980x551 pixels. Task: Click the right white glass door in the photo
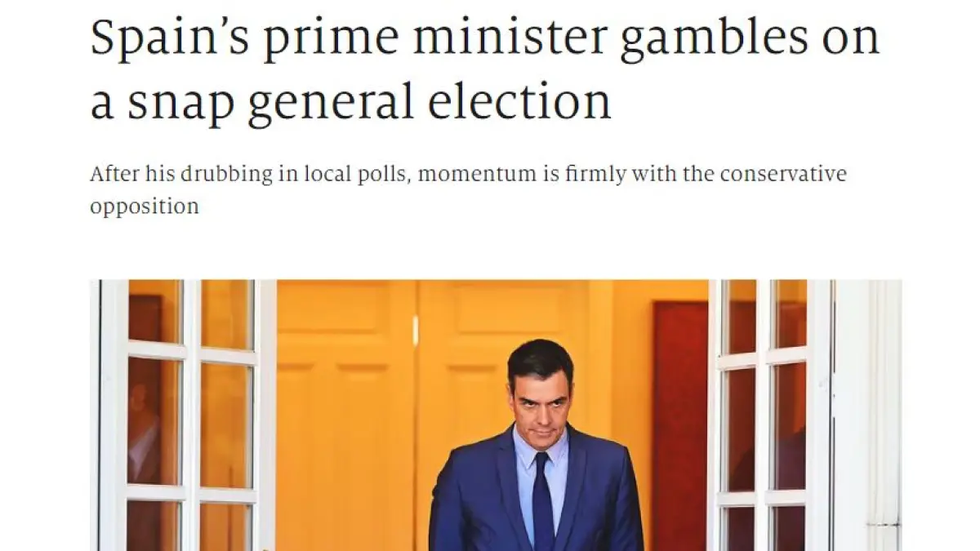(x=768, y=415)
